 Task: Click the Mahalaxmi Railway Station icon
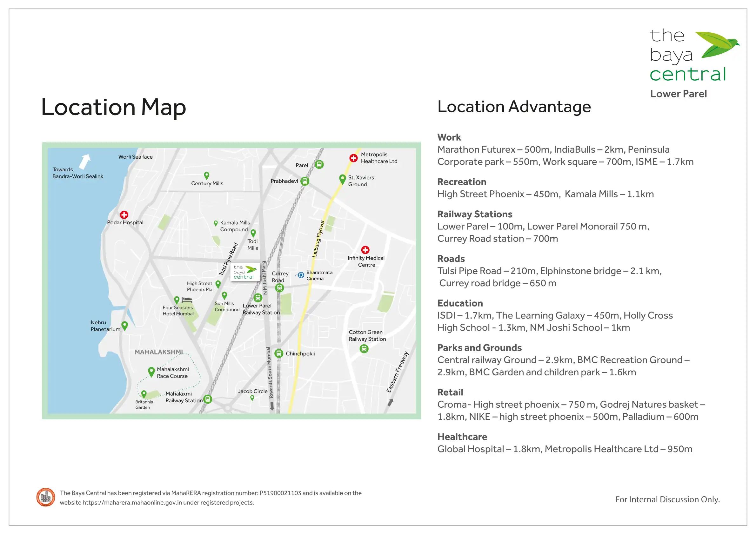207,399
